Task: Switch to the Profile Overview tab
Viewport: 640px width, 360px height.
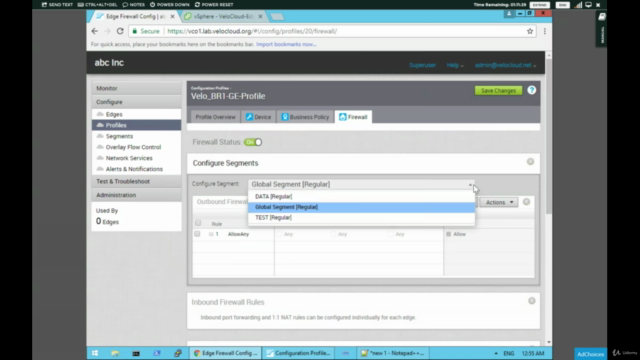Action: [x=215, y=117]
